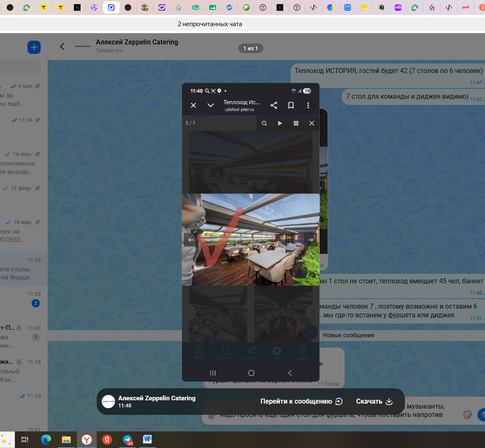Open the '2 непрочитанных чата' banner
Screen dimensions: 485x448
[x=210, y=24]
